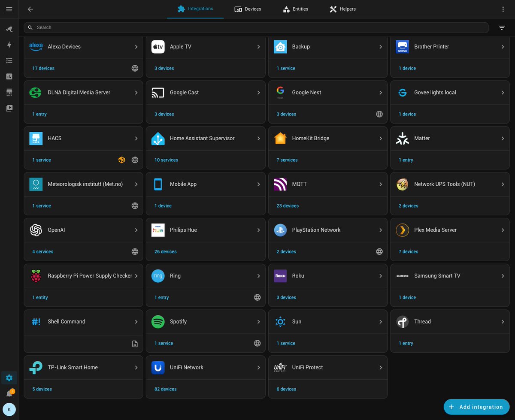Open the 10 services link for Supervisor

pos(166,160)
